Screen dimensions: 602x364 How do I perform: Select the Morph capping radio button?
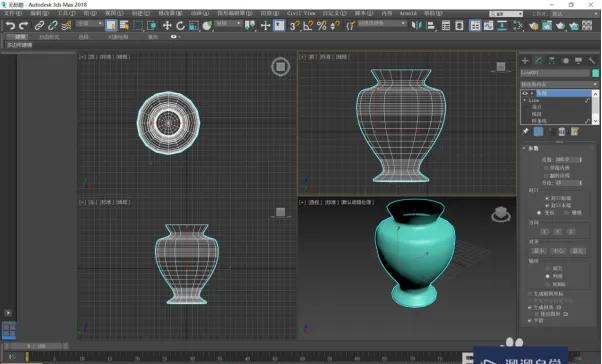(x=539, y=213)
